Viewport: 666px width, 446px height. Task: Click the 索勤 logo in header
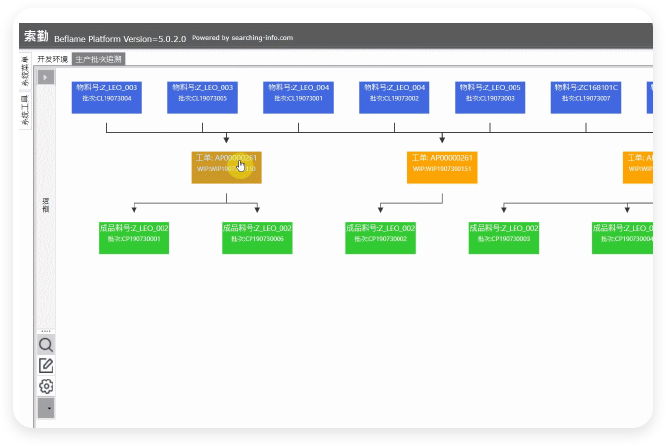[x=36, y=36]
